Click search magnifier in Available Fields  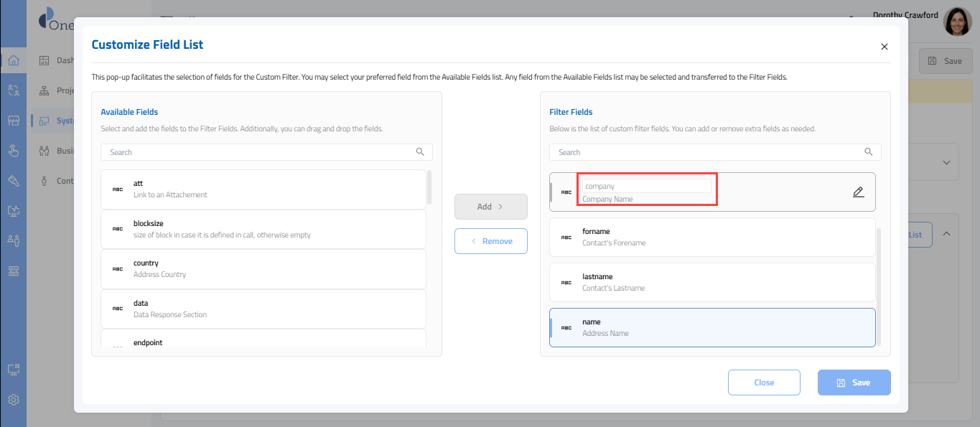tap(420, 152)
